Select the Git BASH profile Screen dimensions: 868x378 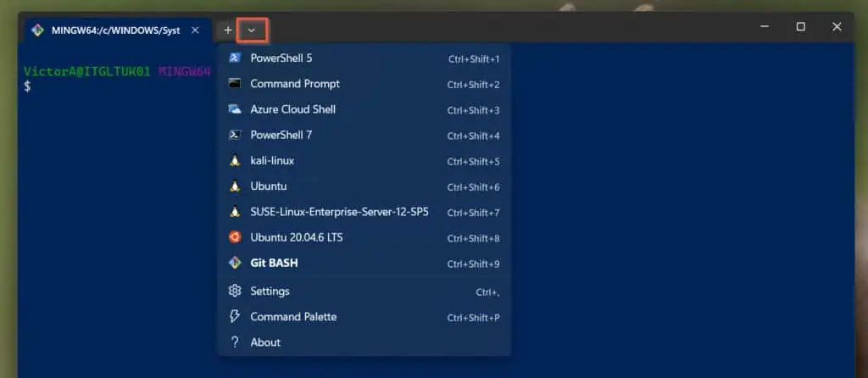pos(364,263)
